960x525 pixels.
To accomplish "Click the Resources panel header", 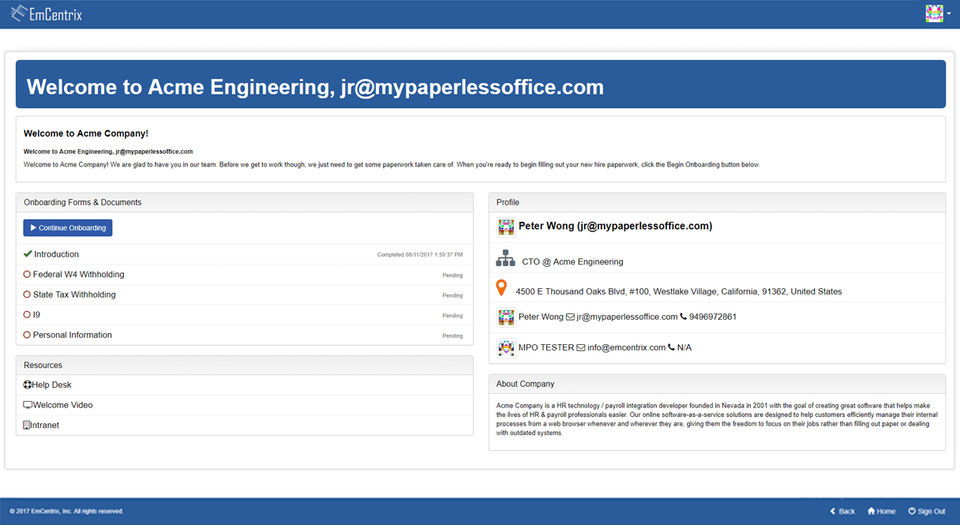I will [x=244, y=365].
